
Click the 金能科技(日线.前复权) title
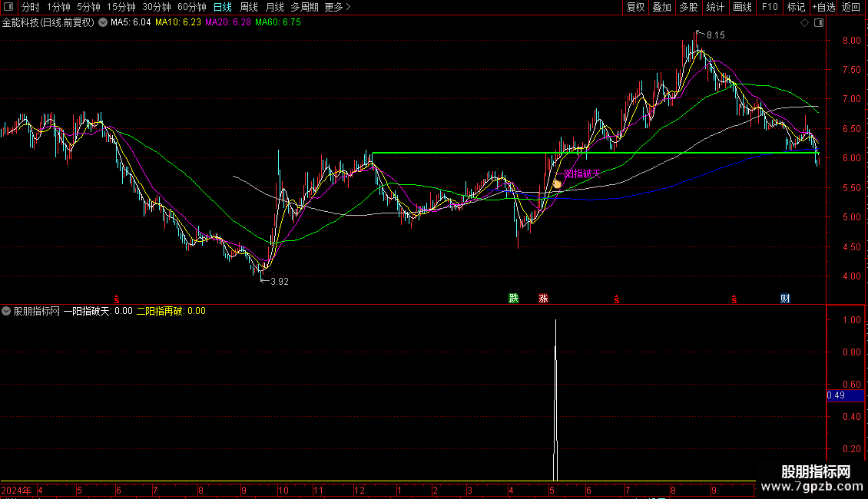[48, 23]
